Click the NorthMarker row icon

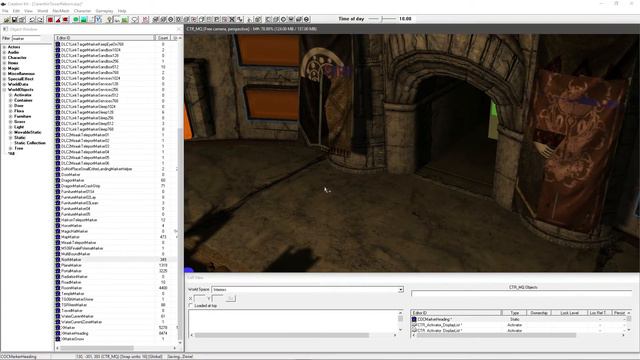58,260
